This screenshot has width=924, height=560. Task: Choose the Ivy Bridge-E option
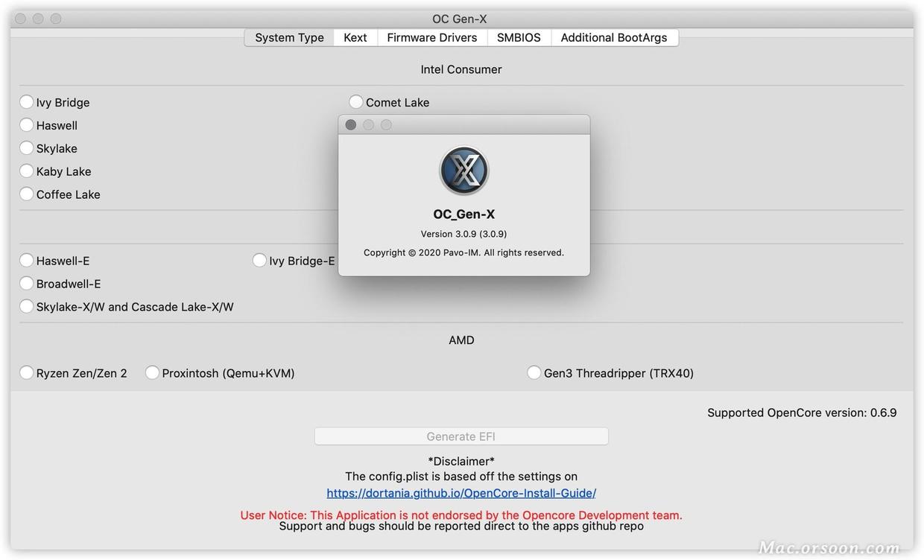[x=259, y=261]
